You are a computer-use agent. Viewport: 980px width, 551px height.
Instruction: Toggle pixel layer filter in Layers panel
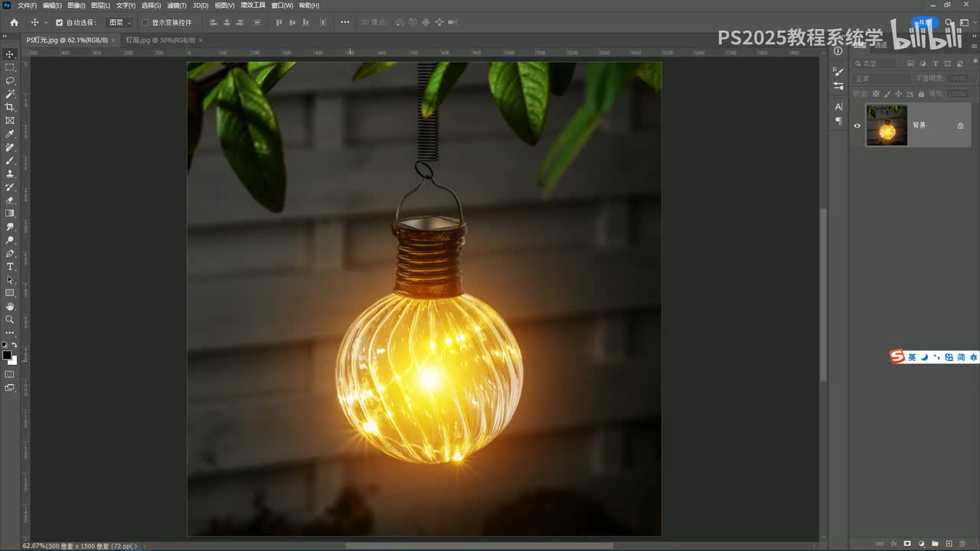tap(910, 64)
